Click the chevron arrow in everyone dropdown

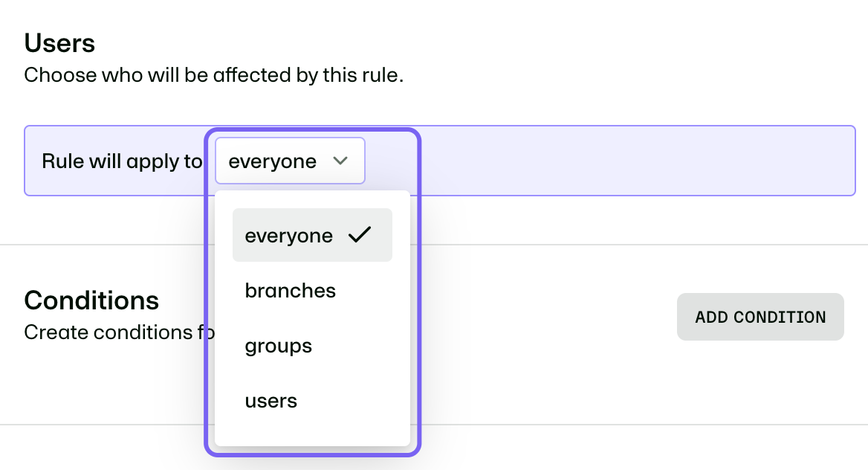pos(340,161)
